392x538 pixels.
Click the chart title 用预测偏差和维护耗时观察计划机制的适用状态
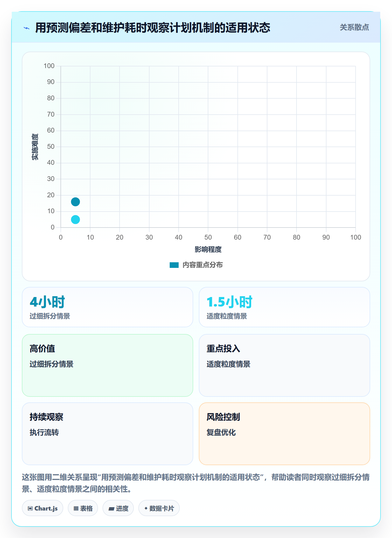point(153,28)
